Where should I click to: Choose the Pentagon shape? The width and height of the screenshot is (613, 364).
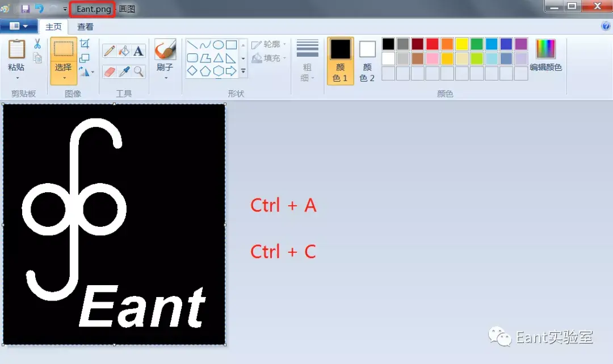(x=205, y=71)
